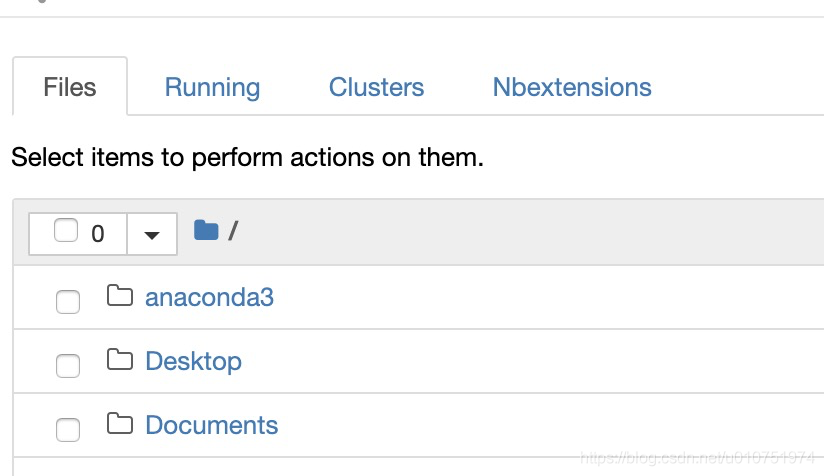Go to the Clusters tab

(x=376, y=87)
